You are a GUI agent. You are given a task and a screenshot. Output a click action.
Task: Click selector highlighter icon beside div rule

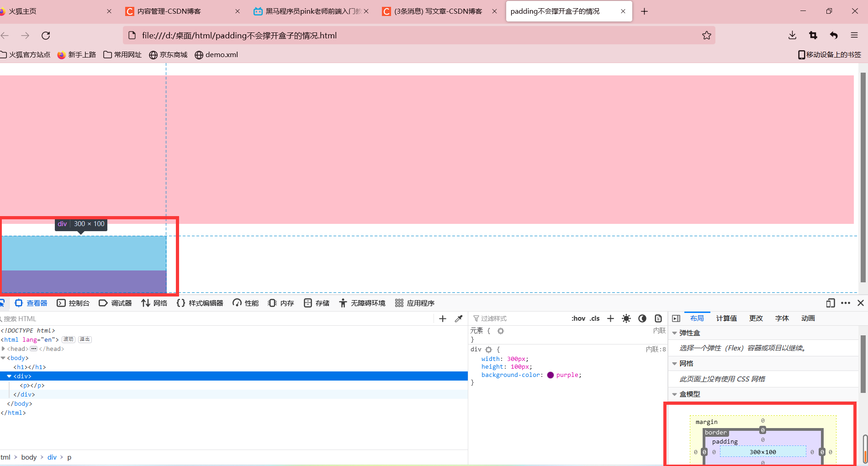(x=489, y=349)
